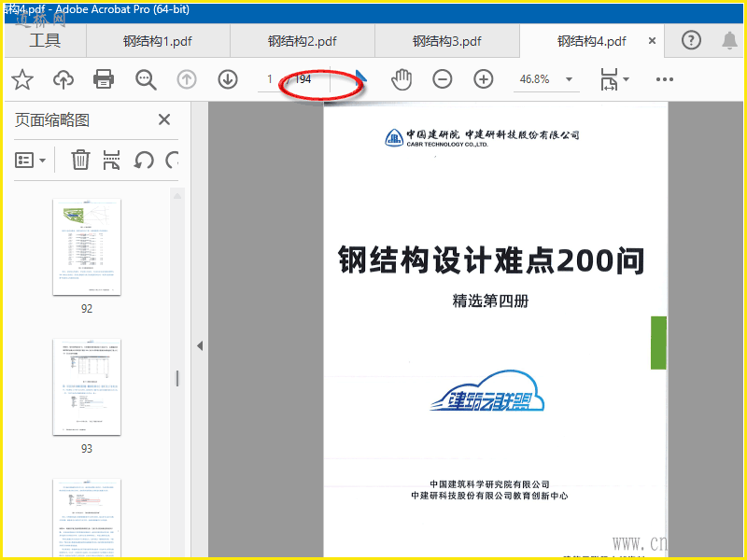Click the 精选第四册 subtitle text

pos(490,301)
